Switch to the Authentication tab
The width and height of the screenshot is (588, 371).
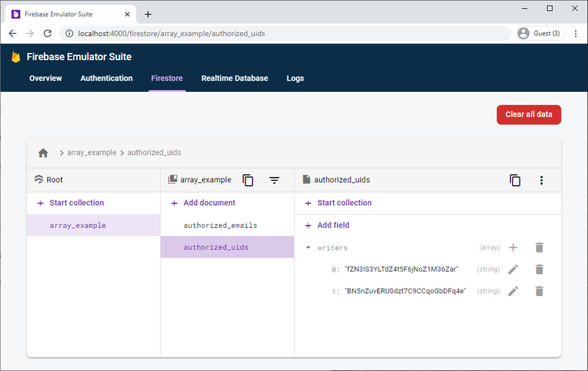tap(107, 79)
